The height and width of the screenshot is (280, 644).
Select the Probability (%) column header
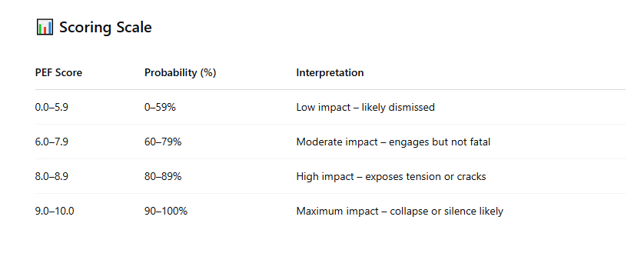coord(181,73)
